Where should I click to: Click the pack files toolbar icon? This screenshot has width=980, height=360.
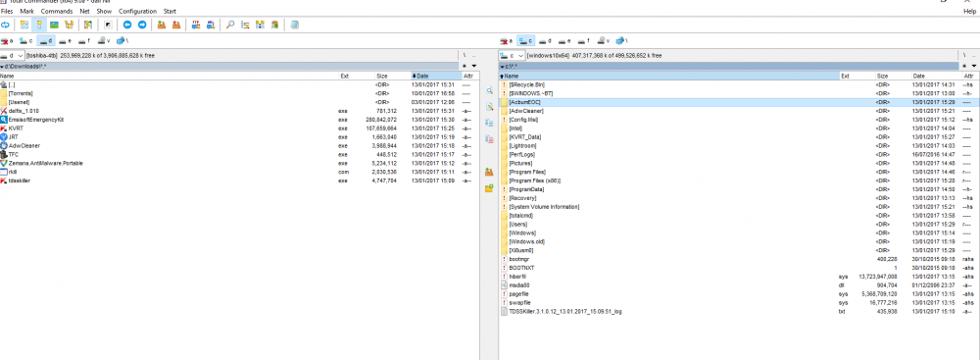tap(162, 26)
